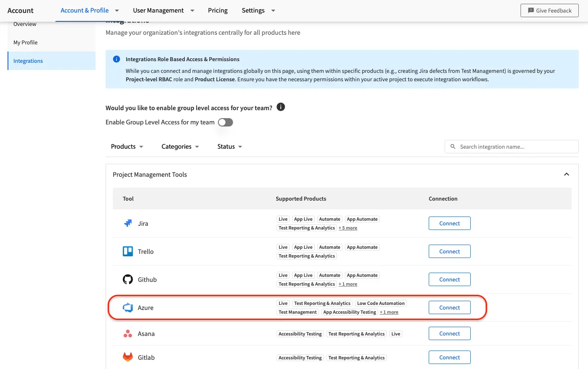Click the Accessibility Testing tag for Gitlab
Screen dimensions: 588x369
coord(300,358)
